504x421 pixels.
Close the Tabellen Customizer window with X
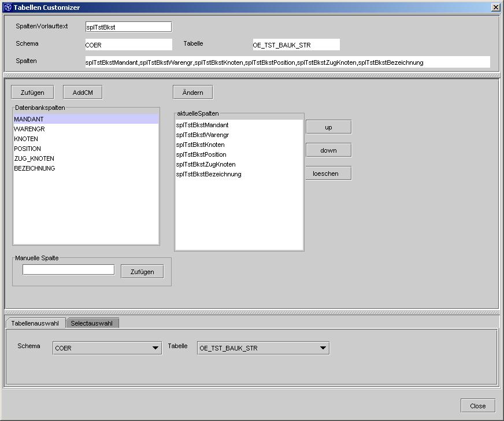(496, 8)
